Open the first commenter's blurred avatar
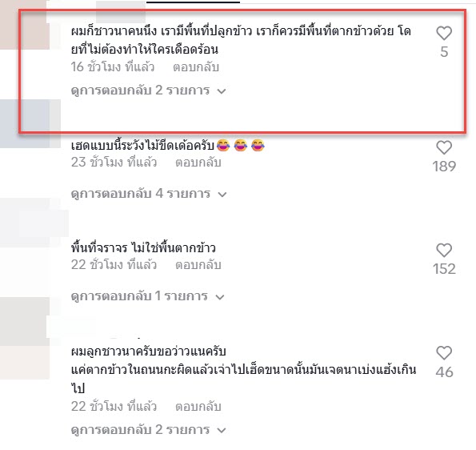The image size is (476, 450). [x=25, y=25]
